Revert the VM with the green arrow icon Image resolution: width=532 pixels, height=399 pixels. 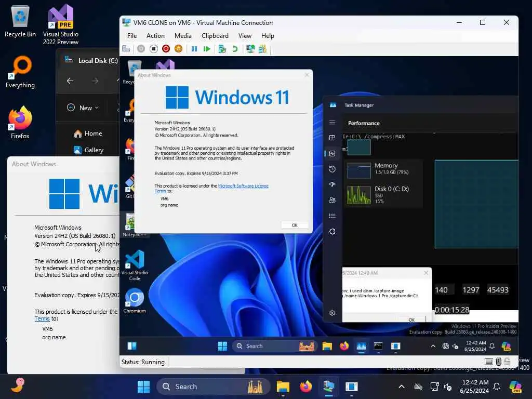coord(235,49)
